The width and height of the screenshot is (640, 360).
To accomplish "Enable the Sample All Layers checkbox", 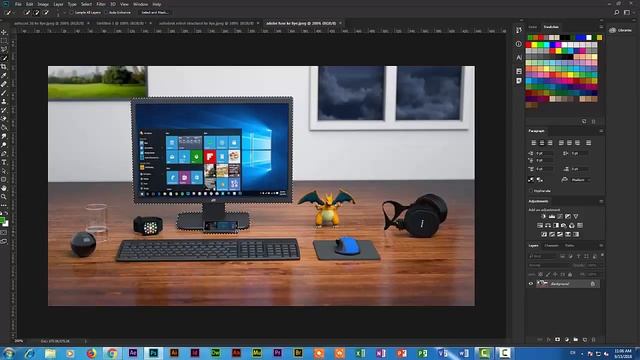I will tap(72, 13).
